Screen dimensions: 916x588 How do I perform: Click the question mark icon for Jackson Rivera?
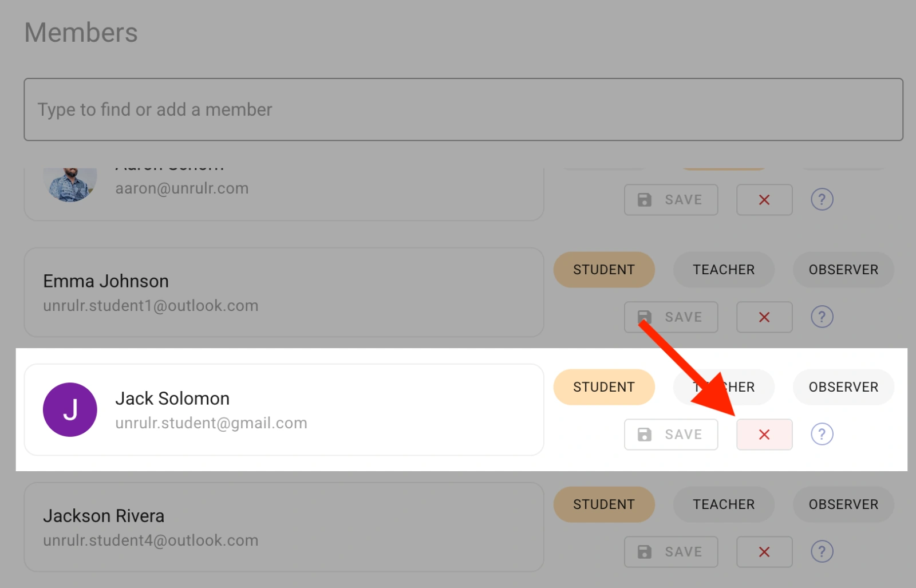tap(822, 552)
